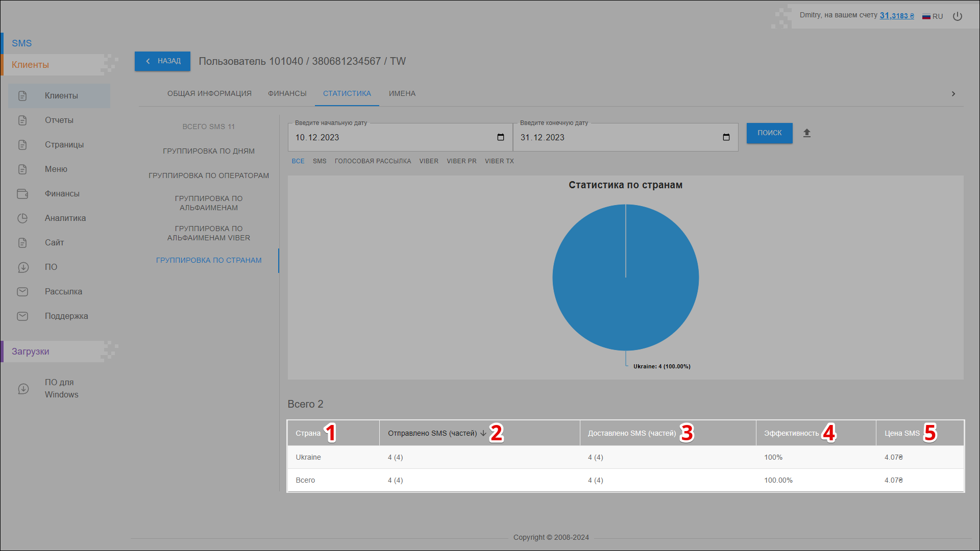980x551 pixels.
Task: Open the RU language selector
Action: 933,16
